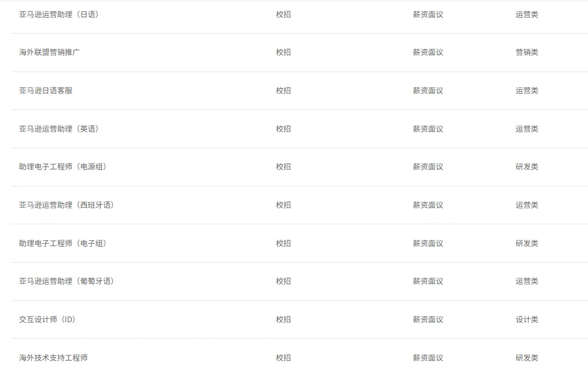Screen dimensions: 588x372
Task: Open the 海外技术支持工程师 job listing
Action: pyautogui.click(x=53, y=358)
